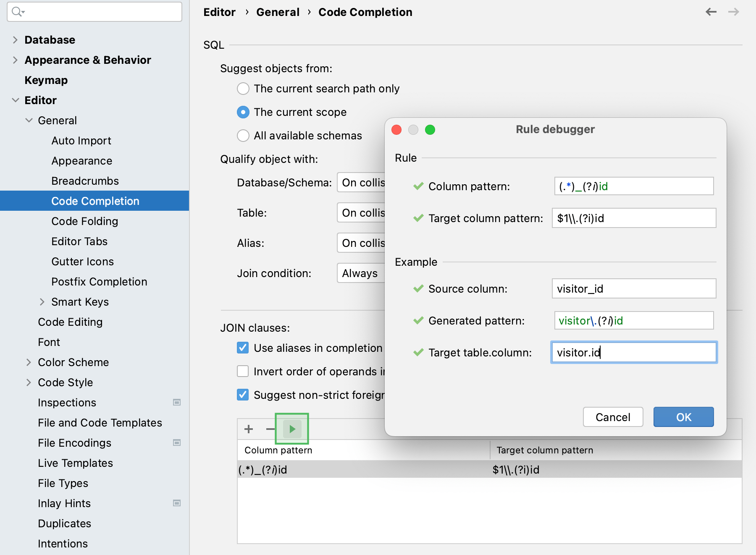
Task: Add a new JOIN rule with plus icon
Action: 249,429
